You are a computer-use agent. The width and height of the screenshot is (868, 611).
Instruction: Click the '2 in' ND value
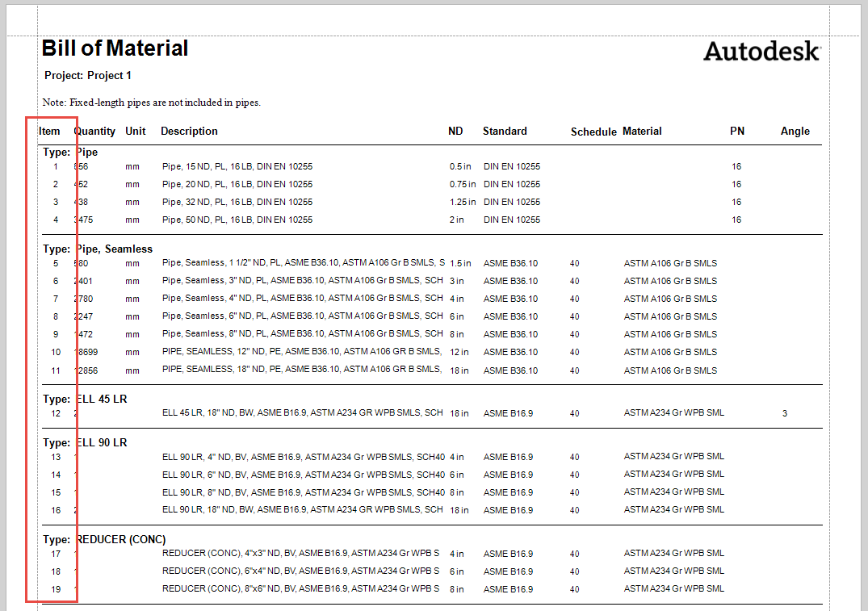pos(457,220)
